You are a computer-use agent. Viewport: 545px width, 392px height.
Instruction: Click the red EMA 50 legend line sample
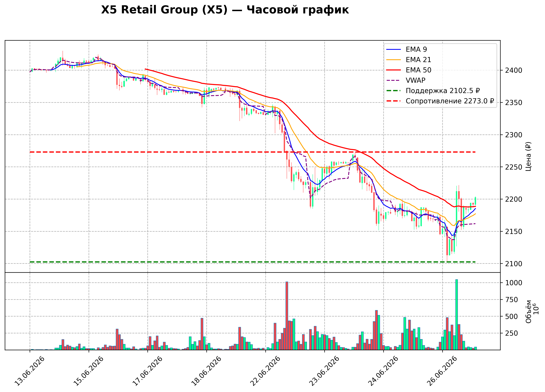click(394, 70)
